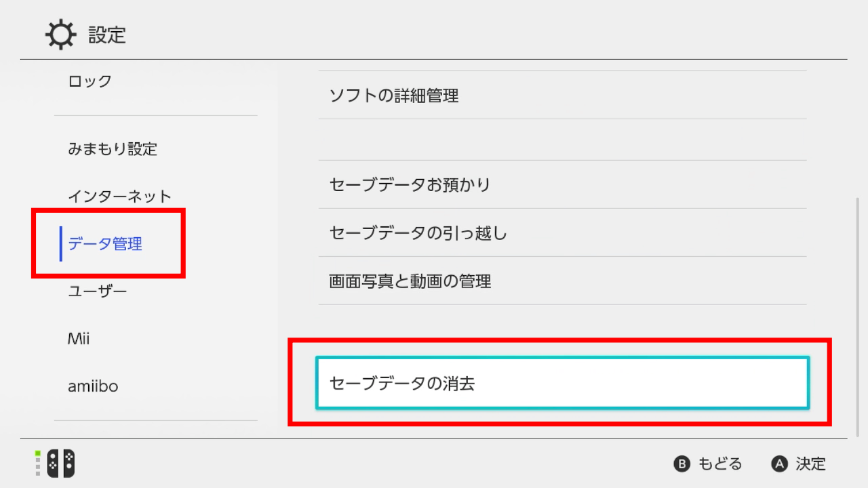Viewport: 868px width, 488px height.
Task: Click the settings gear icon in header
Action: coord(60,35)
